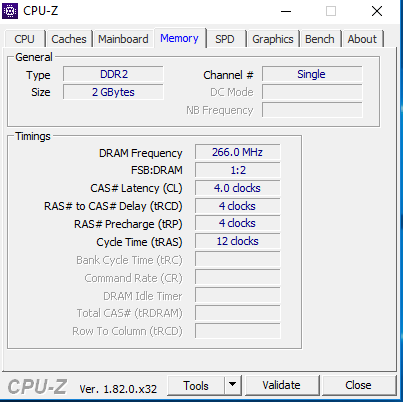Click the Channel # label

tap(228, 75)
